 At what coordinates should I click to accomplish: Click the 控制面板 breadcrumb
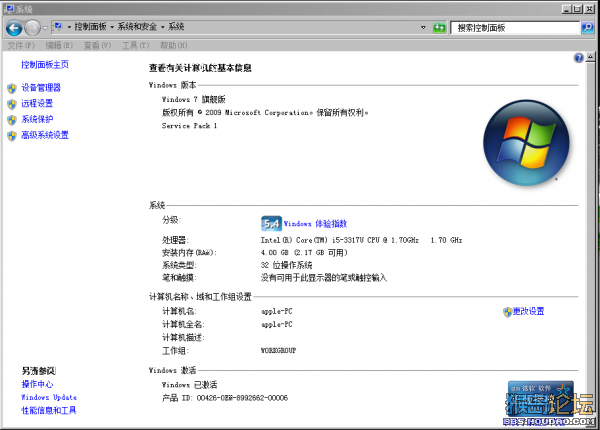tap(90, 26)
